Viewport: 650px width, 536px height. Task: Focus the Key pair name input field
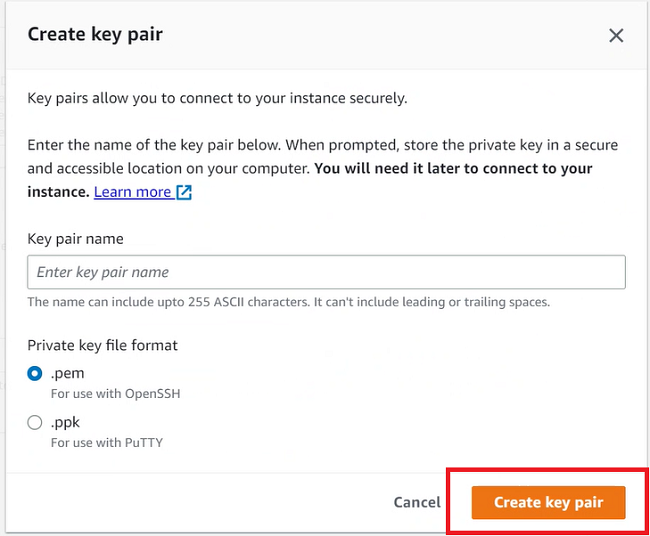coord(326,272)
